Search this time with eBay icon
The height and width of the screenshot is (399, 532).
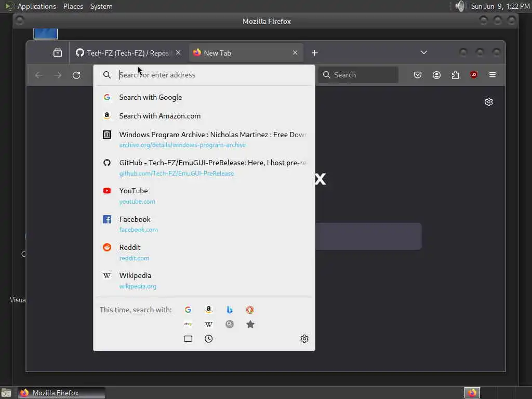click(x=188, y=324)
